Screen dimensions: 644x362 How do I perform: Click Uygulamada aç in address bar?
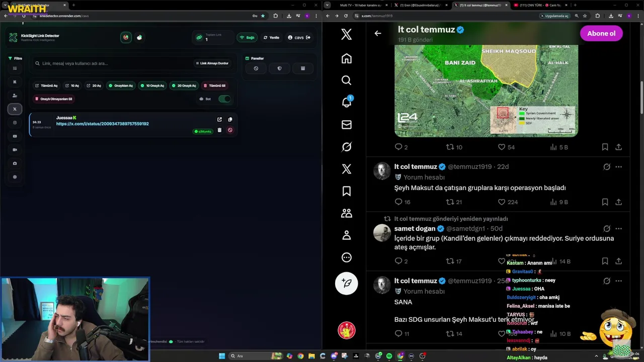(555, 16)
